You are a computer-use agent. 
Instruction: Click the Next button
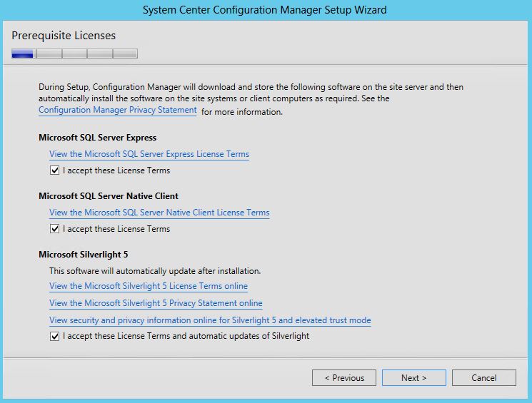[x=414, y=377]
